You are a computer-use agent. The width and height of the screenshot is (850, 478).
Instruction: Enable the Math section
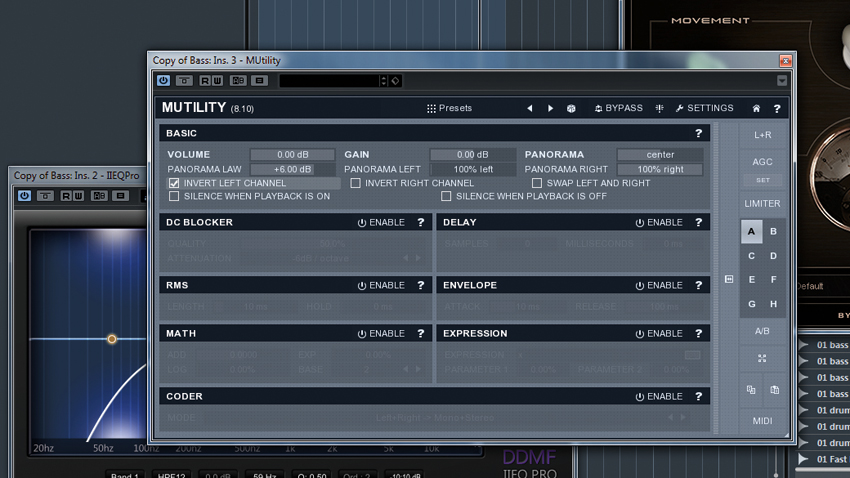[381, 333]
